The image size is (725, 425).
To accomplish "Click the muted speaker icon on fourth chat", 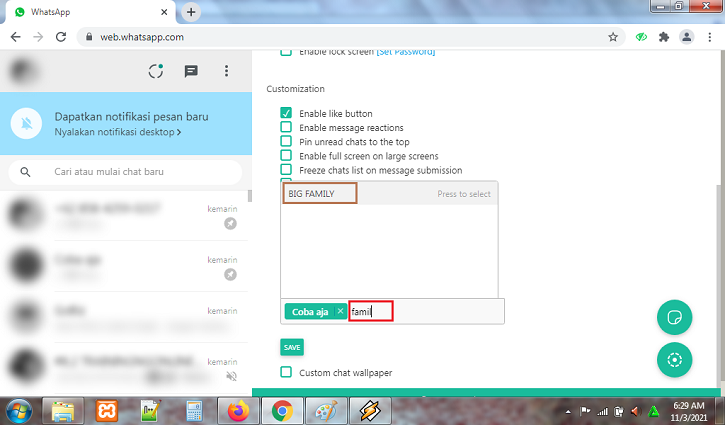I will click(231, 376).
